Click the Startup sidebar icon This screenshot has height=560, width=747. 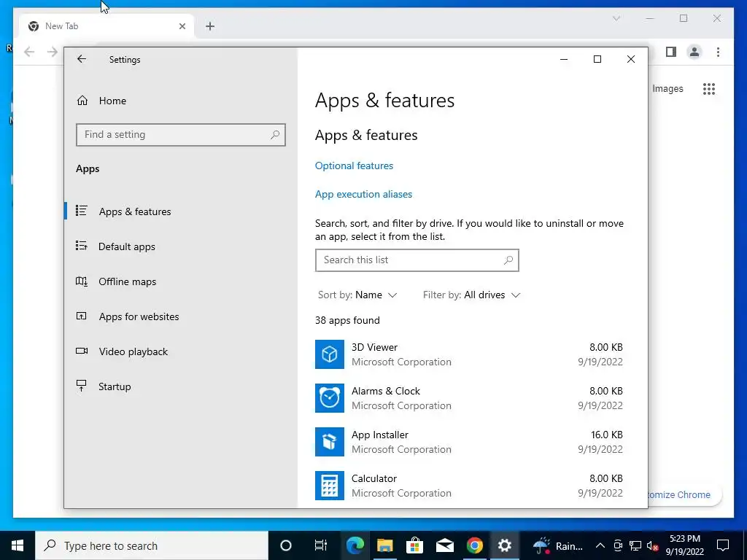point(82,386)
